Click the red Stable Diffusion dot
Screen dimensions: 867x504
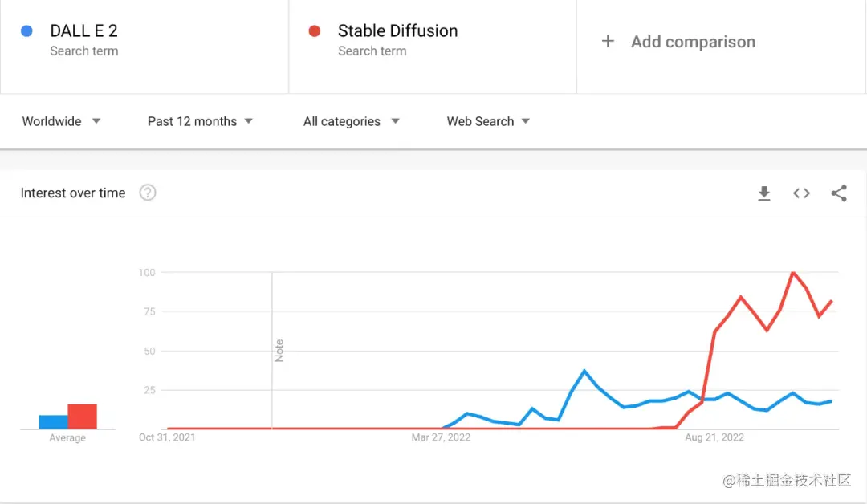[x=315, y=31]
